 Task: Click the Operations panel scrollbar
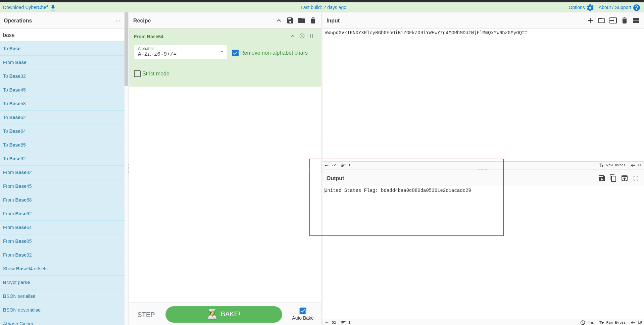(126, 49)
